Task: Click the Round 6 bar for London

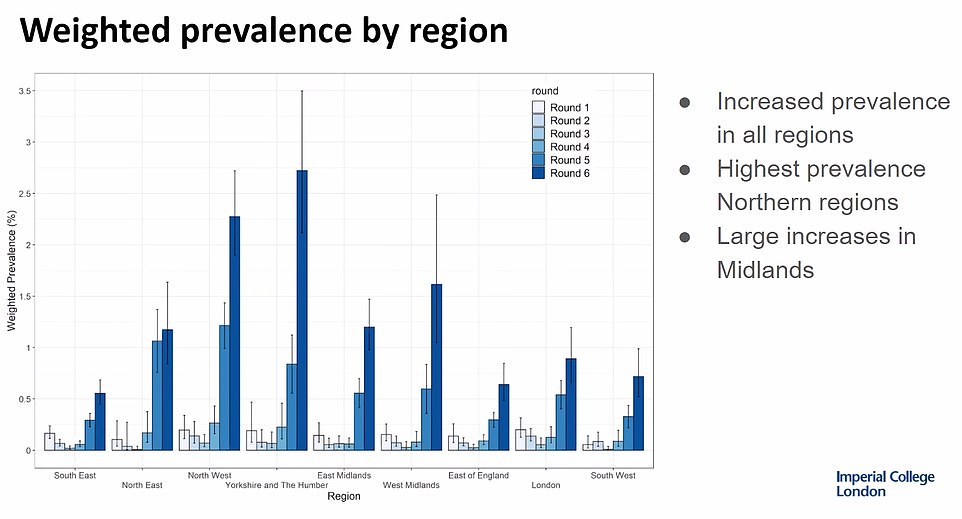Action: (x=570, y=404)
